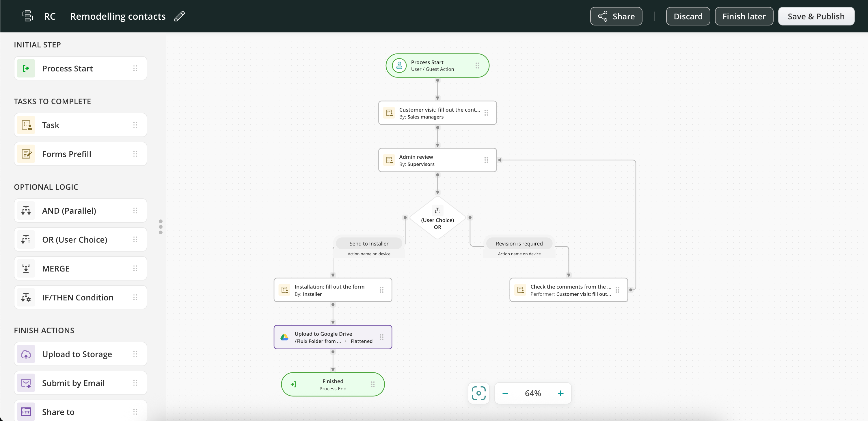Click the Process Start user avatar icon
The width and height of the screenshot is (868, 421).
click(399, 65)
